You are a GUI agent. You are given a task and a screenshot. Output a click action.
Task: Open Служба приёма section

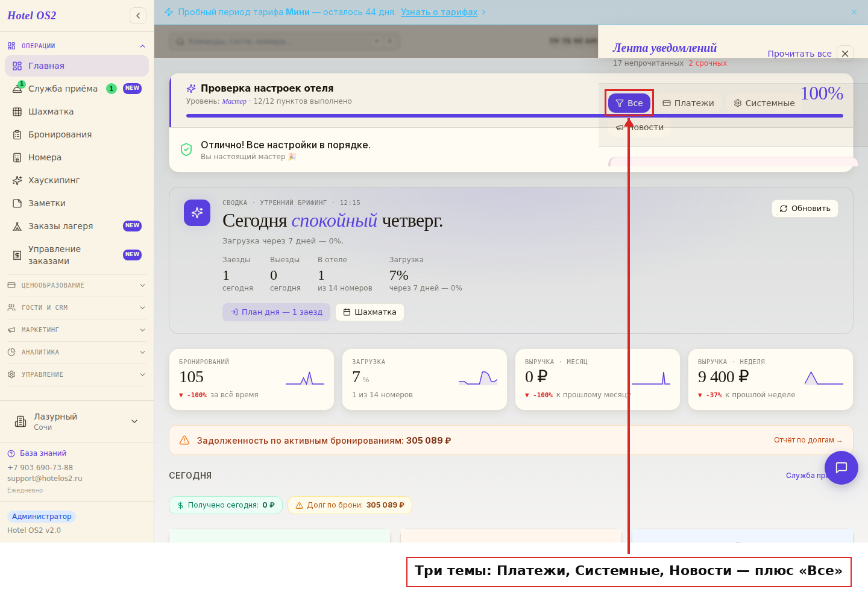[77, 89]
